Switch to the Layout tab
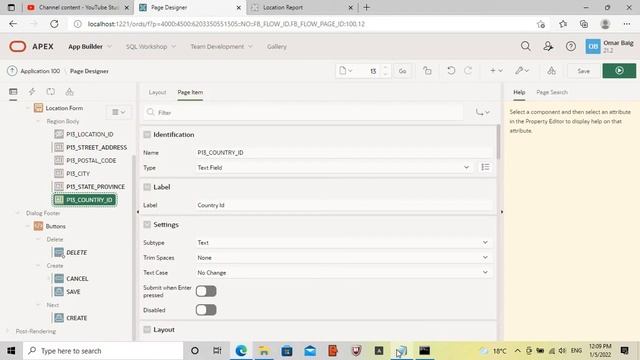640x360 pixels. click(157, 92)
